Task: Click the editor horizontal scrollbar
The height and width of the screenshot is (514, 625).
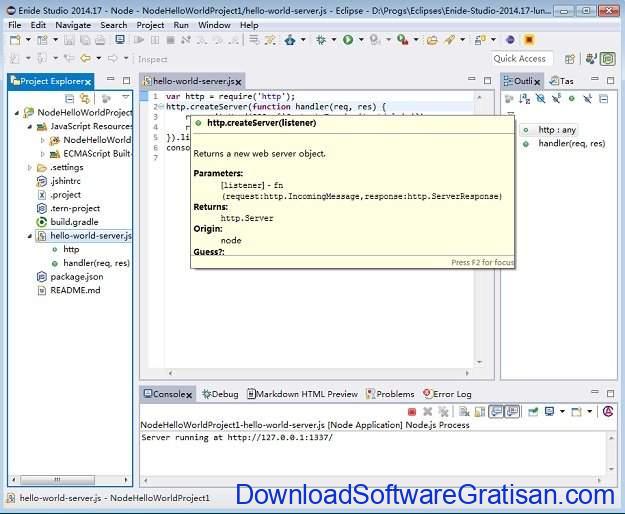Action: 318,373
